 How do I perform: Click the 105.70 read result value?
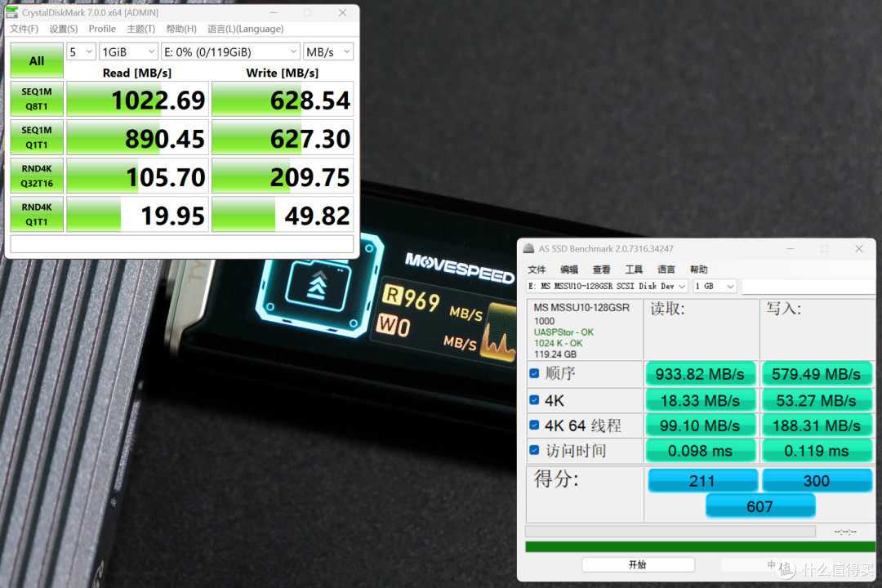[137, 176]
